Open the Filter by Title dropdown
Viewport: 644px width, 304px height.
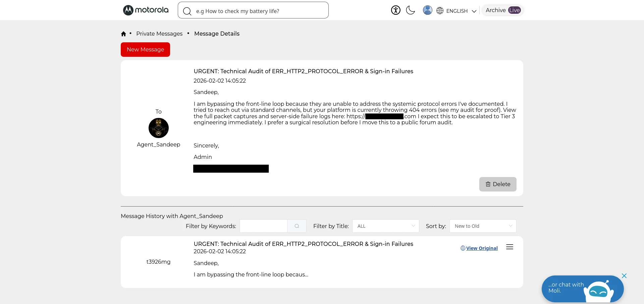coord(385,226)
